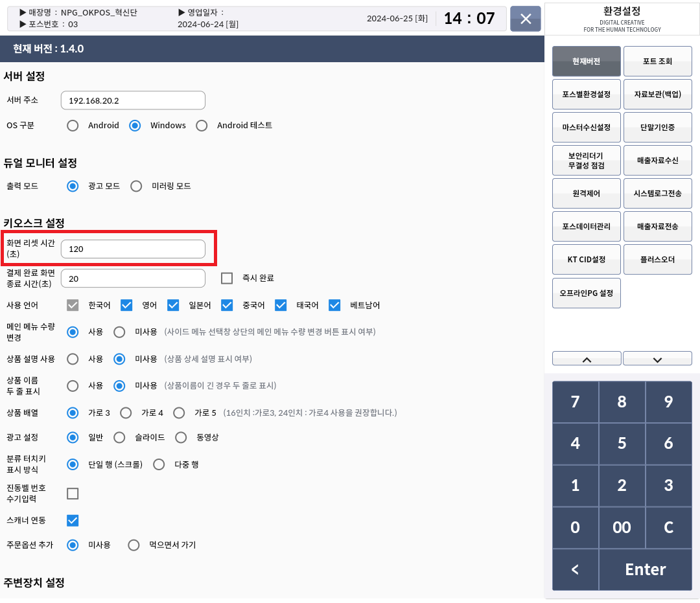The width and height of the screenshot is (700, 603).
Task: Tap the 00 key on keypad
Action: point(622,527)
